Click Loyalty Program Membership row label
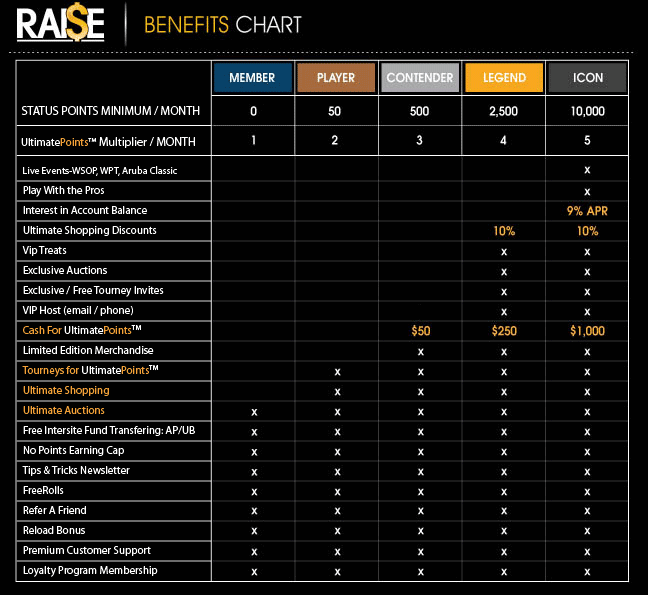This screenshot has height=595, width=648. click(90, 570)
